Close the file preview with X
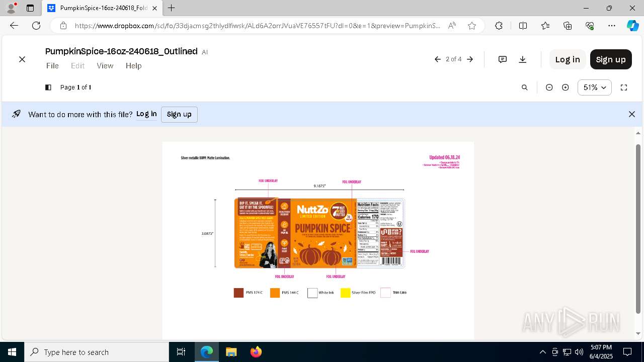644x362 pixels. coord(22,59)
